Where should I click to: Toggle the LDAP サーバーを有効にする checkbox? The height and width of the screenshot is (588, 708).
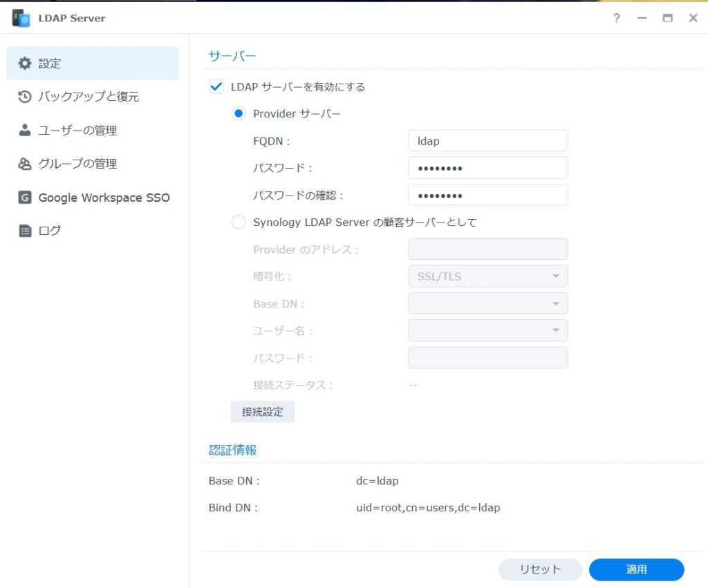pyautogui.click(x=216, y=87)
